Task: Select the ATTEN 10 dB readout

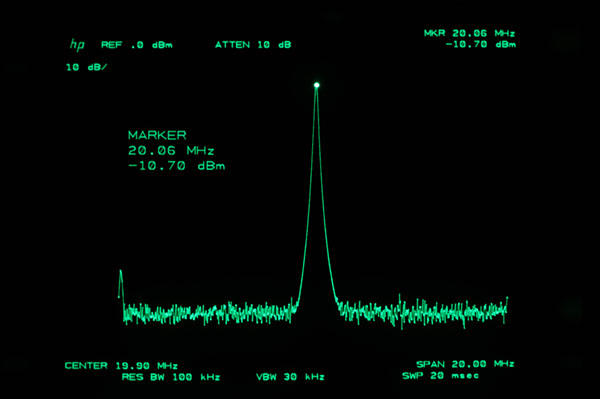Action: coord(253,45)
